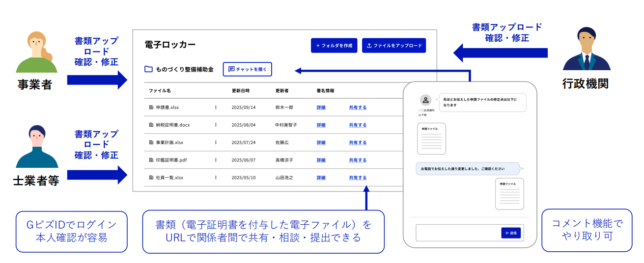Open more options menu for 申請書.xlsx

[x=216, y=107]
